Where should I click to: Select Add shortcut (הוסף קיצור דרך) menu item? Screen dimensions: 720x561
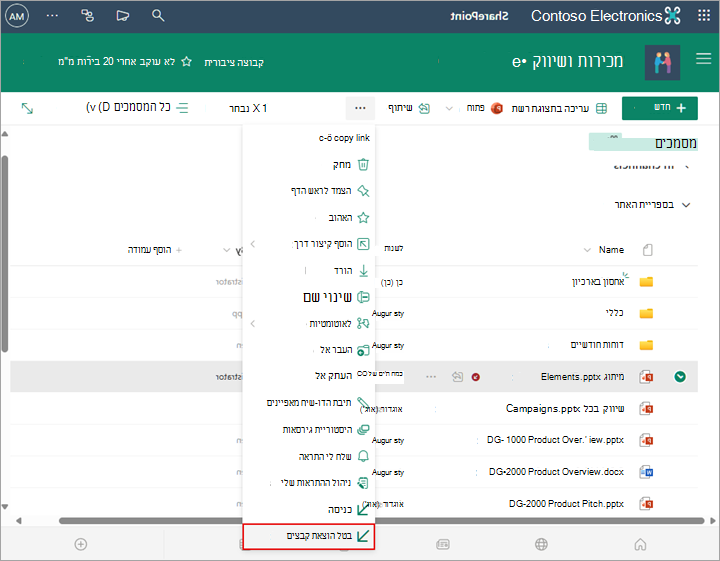coord(309,244)
